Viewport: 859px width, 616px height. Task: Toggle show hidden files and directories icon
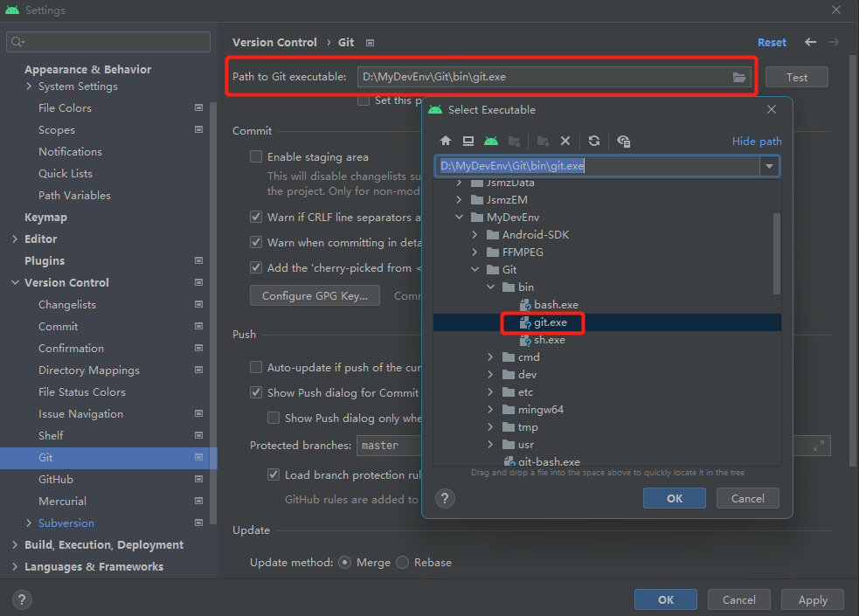(623, 141)
